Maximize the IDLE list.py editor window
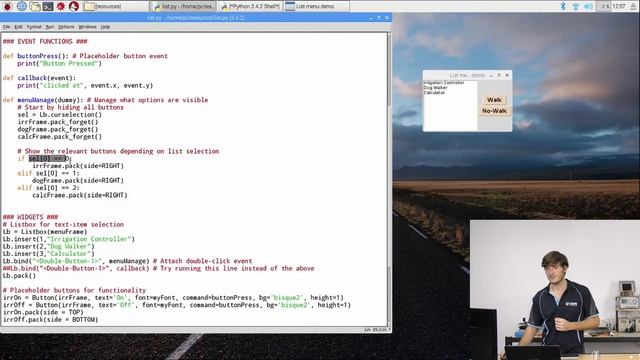The width and height of the screenshot is (640, 360). pos(378,18)
